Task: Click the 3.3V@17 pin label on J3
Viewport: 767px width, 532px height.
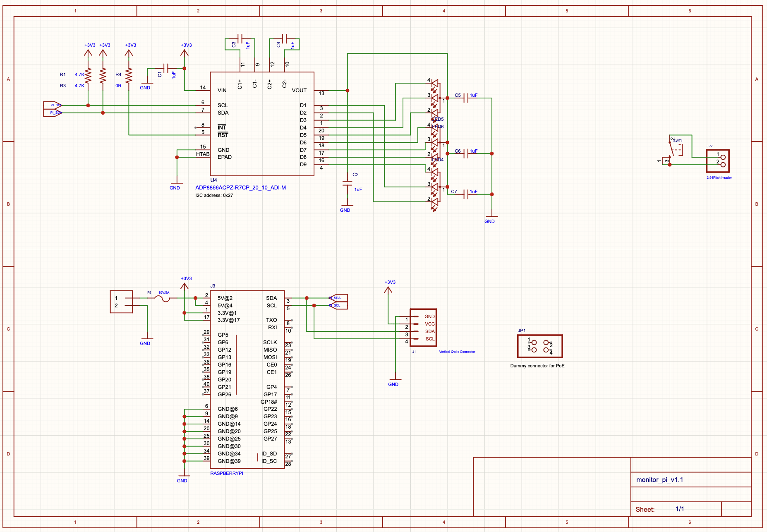Action: coord(229,320)
